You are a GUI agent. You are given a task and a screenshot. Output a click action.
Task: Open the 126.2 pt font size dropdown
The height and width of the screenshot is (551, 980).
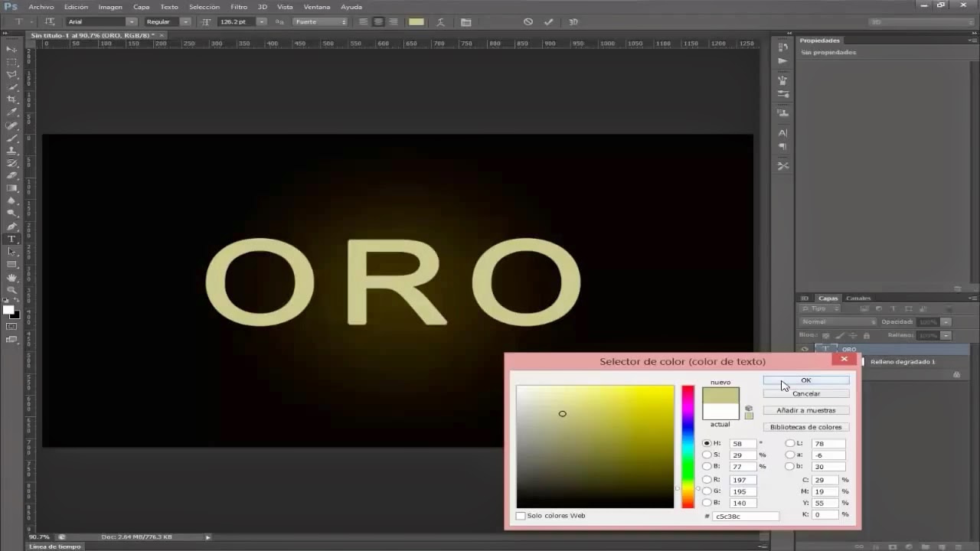[261, 21]
